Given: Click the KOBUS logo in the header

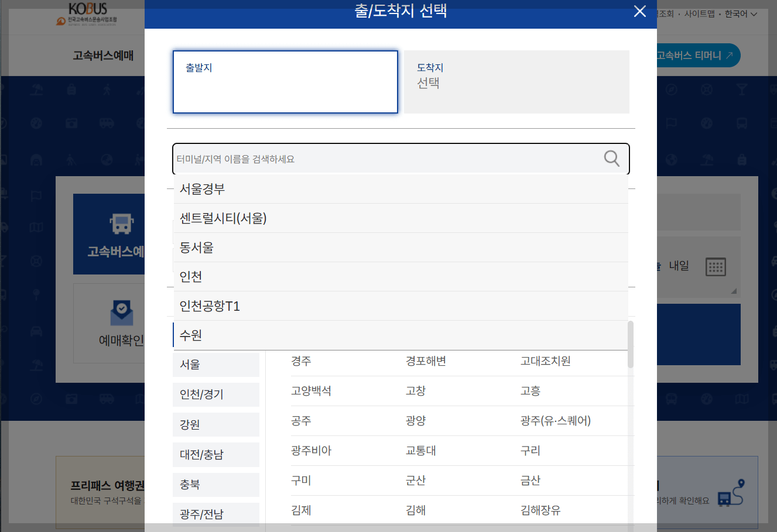Looking at the screenshot, I should (x=87, y=14).
